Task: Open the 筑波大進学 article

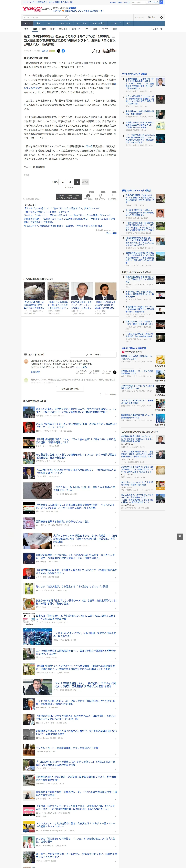Action: coord(72,586)
